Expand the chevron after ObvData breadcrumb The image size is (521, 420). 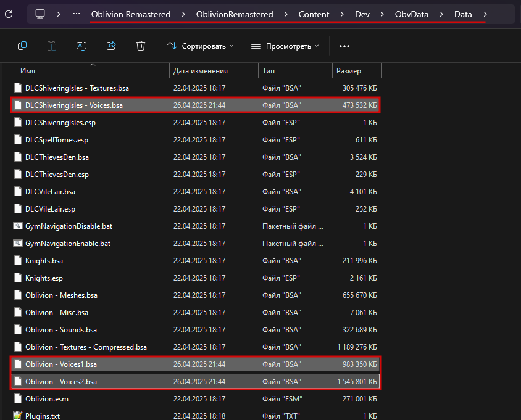(x=441, y=14)
